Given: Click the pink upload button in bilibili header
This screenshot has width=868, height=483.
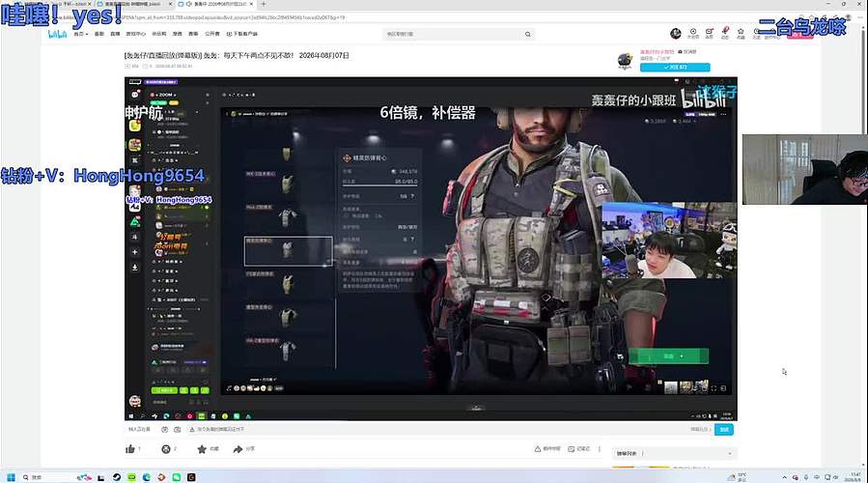Looking at the screenshot, I should pyautogui.click(x=800, y=34).
